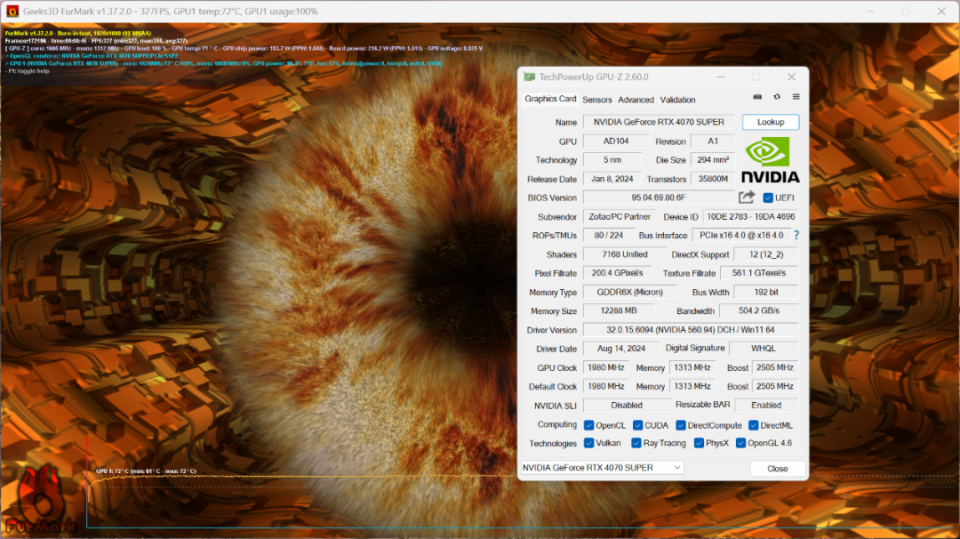Click the 294 mm² die size value

[x=713, y=160]
